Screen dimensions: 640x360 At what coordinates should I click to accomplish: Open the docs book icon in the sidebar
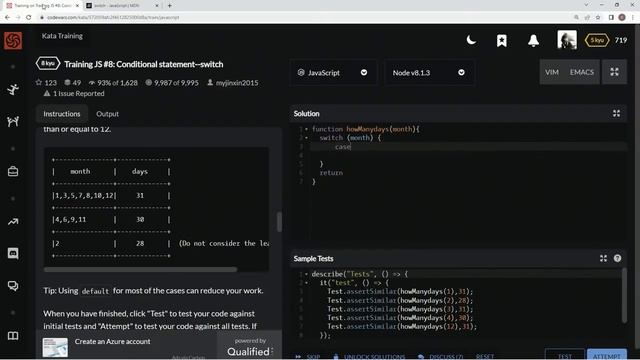tap(13, 336)
